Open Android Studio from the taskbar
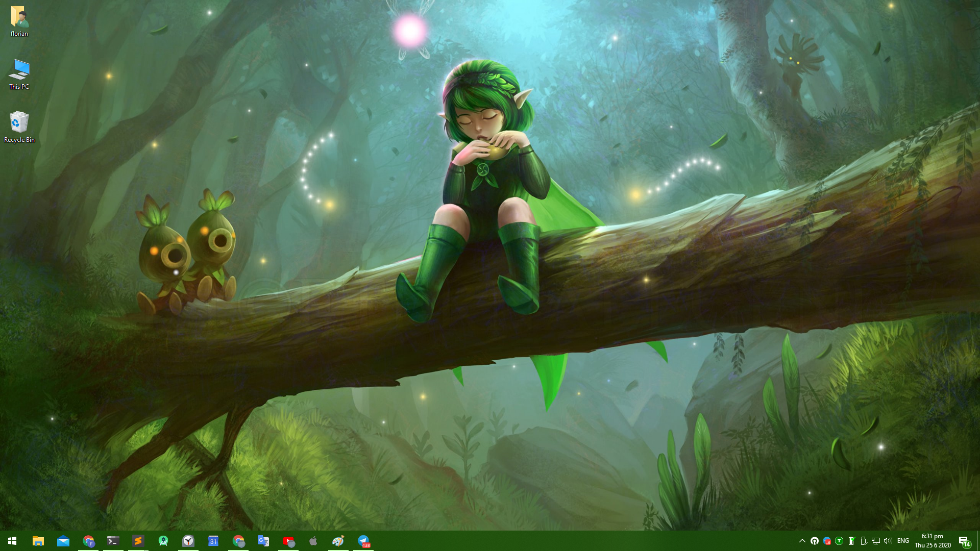The width and height of the screenshot is (980, 551). pyautogui.click(x=163, y=541)
